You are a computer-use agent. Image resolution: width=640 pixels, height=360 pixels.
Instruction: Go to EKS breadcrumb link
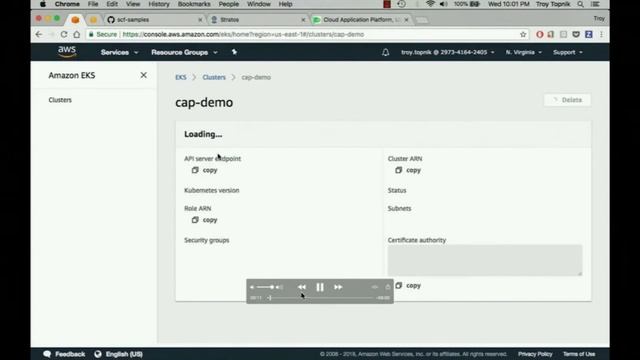[x=181, y=77]
